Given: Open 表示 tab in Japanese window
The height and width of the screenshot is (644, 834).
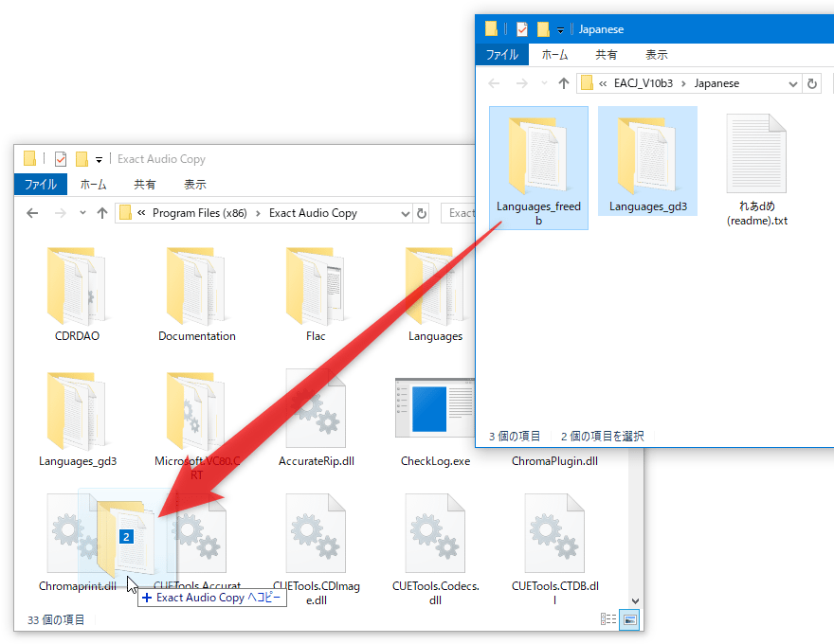Looking at the screenshot, I should point(657,55).
